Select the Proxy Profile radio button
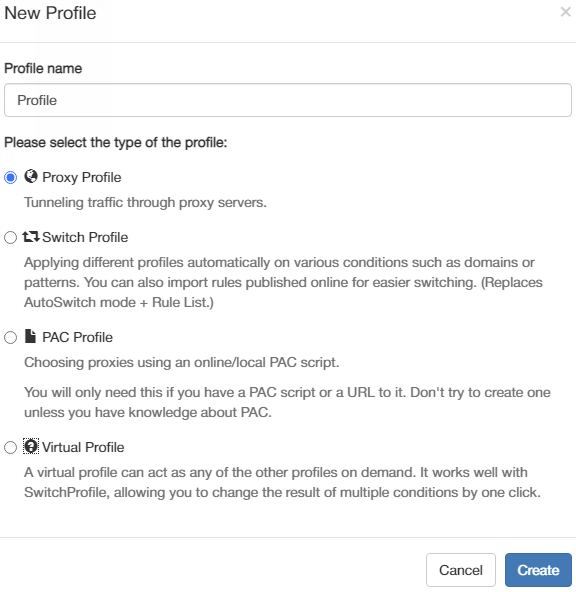 pyautogui.click(x=11, y=177)
